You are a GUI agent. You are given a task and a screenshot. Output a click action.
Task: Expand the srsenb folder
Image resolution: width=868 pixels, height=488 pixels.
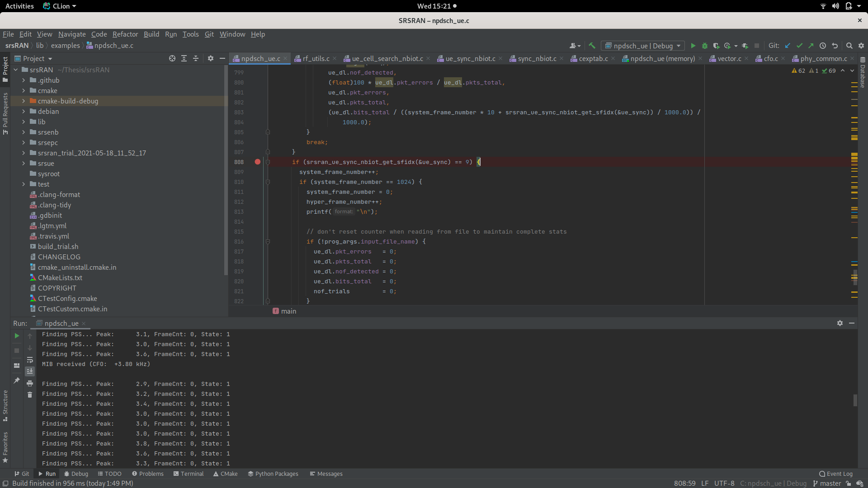point(24,132)
